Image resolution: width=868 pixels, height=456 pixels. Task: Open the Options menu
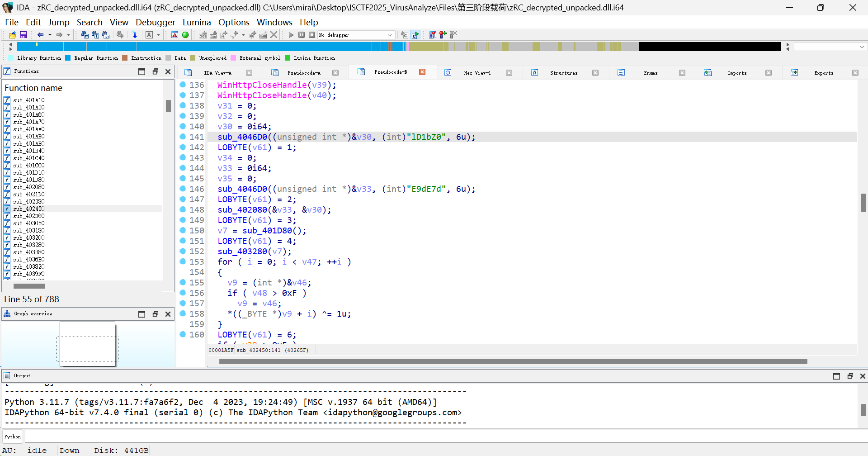tap(234, 22)
